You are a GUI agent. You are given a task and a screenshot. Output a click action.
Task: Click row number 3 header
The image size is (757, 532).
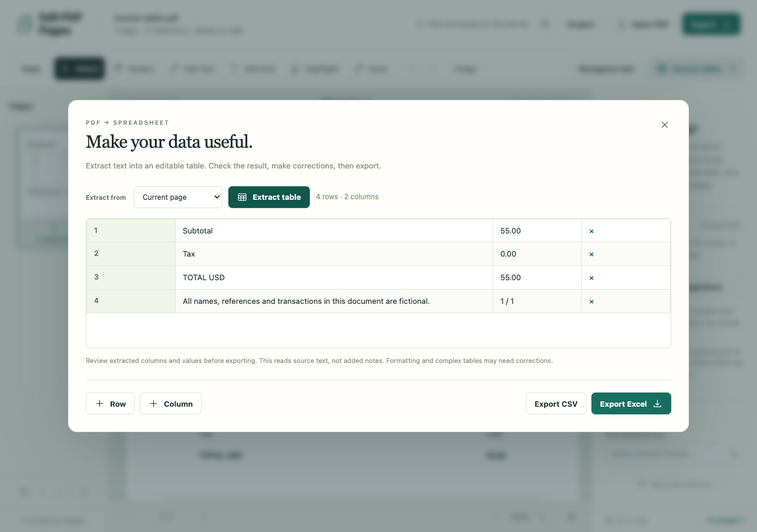(x=131, y=278)
